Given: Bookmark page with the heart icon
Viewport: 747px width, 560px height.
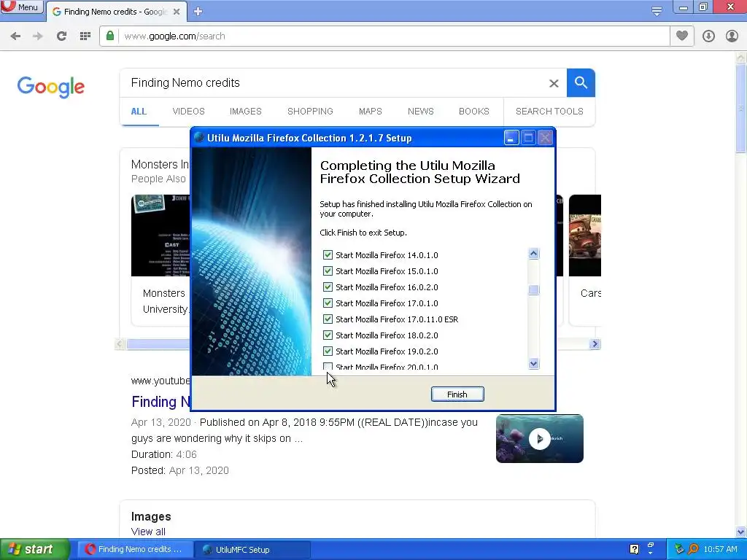Looking at the screenshot, I should point(682,36).
